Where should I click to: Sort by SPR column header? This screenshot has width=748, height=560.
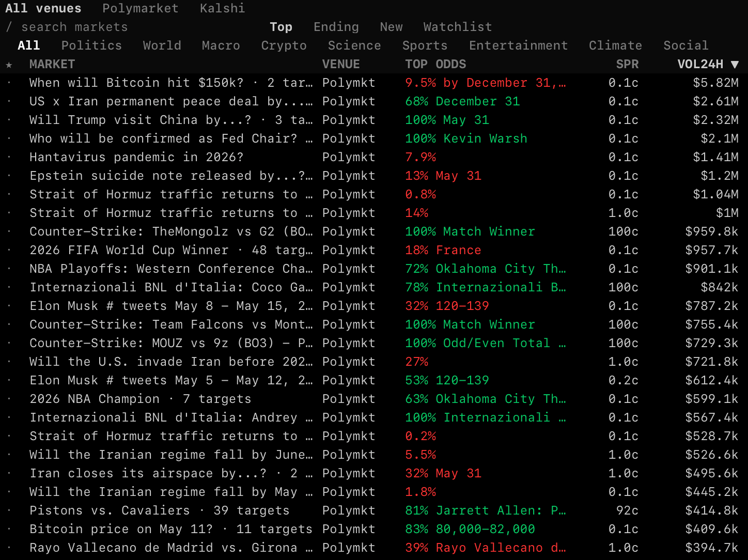(628, 64)
